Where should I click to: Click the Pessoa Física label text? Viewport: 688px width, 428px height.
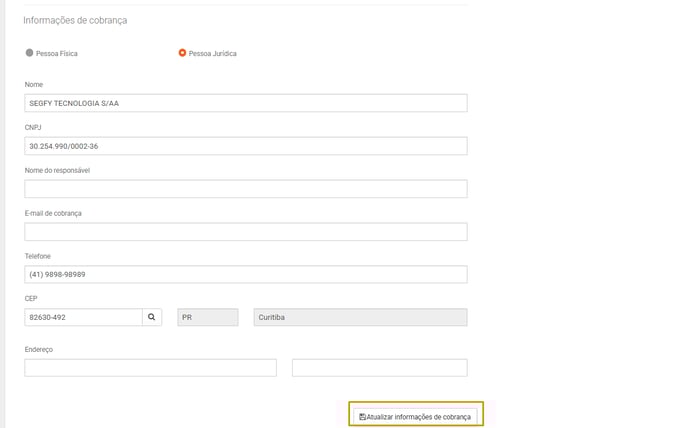pos(57,54)
